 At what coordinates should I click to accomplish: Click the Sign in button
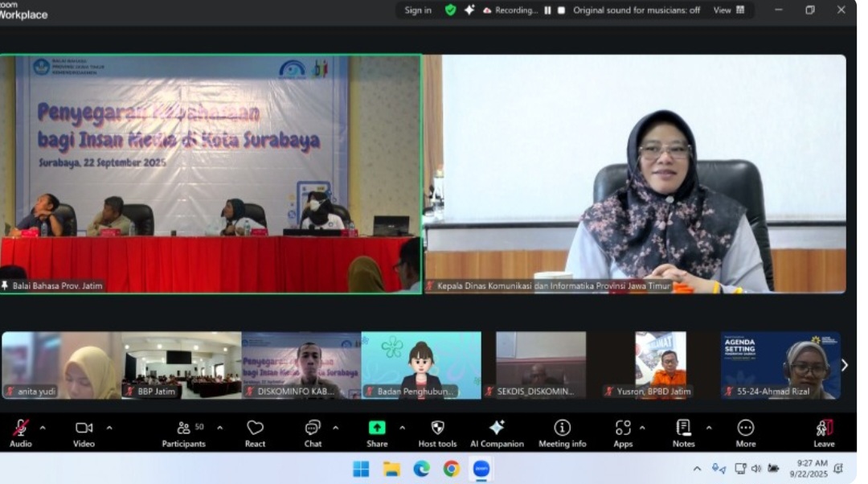[x=418, y=10]
